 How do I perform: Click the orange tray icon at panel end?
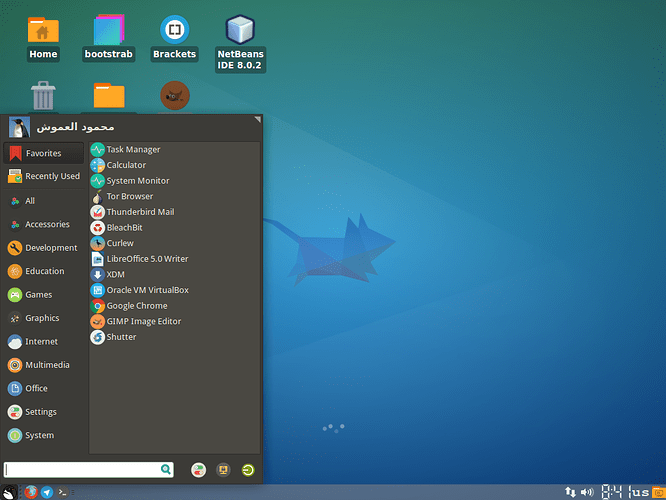point(659,492)
